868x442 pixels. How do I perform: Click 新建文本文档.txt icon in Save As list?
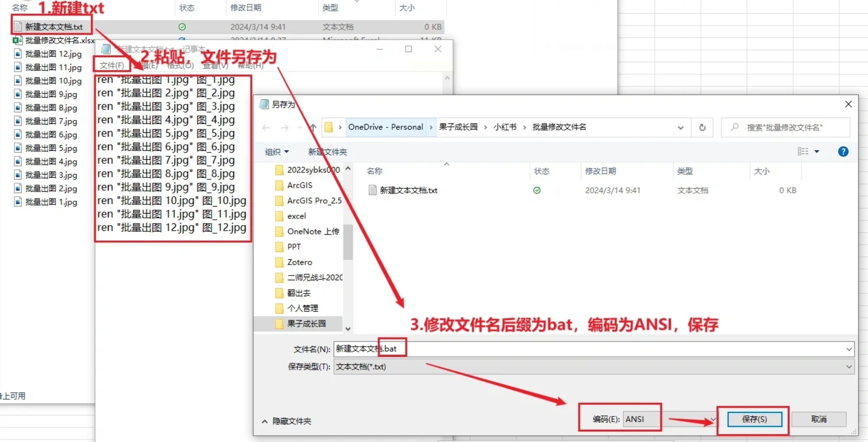coord(372,190)
